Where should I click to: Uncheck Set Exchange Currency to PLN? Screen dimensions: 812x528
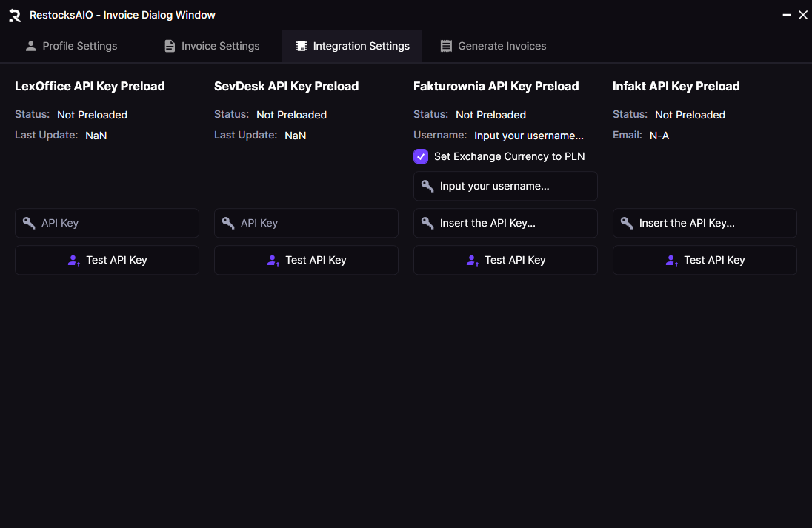[x=421, y=156]
